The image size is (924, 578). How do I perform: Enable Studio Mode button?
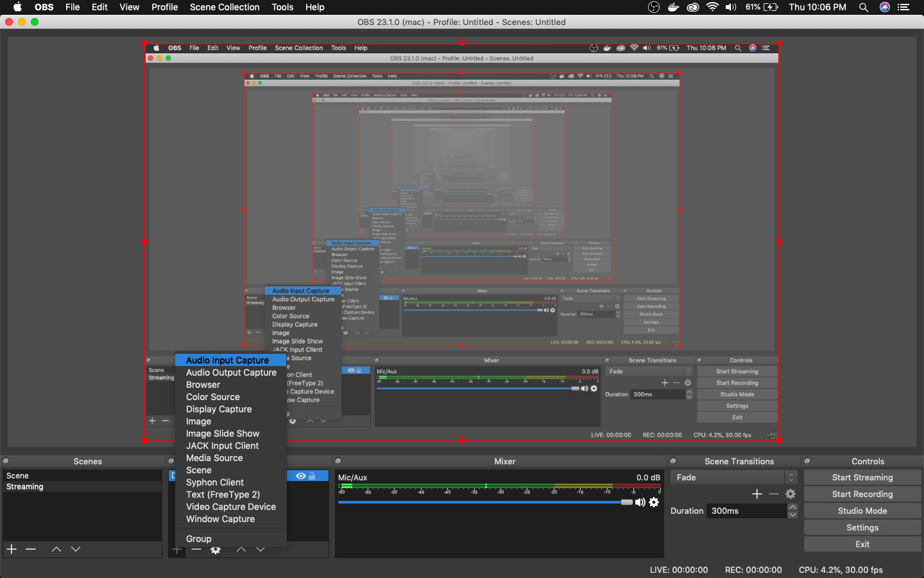(862, 511)
